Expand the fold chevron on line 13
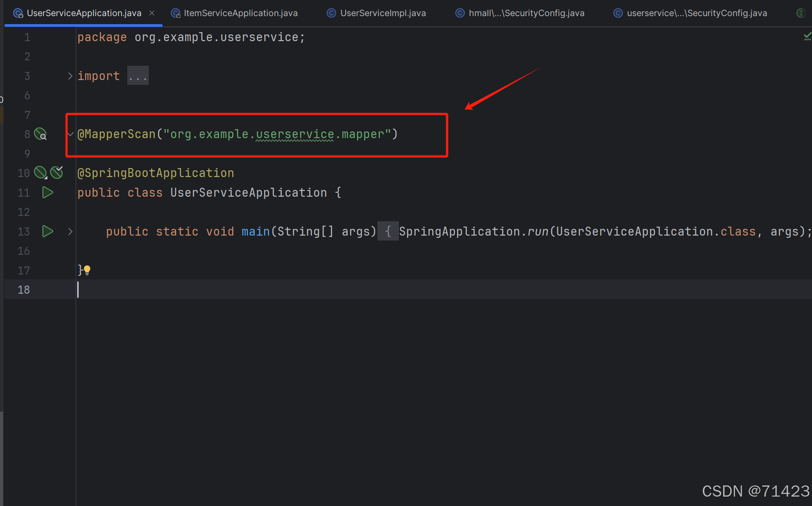Viewport: 812px width, 506px height. pos(70,231)
